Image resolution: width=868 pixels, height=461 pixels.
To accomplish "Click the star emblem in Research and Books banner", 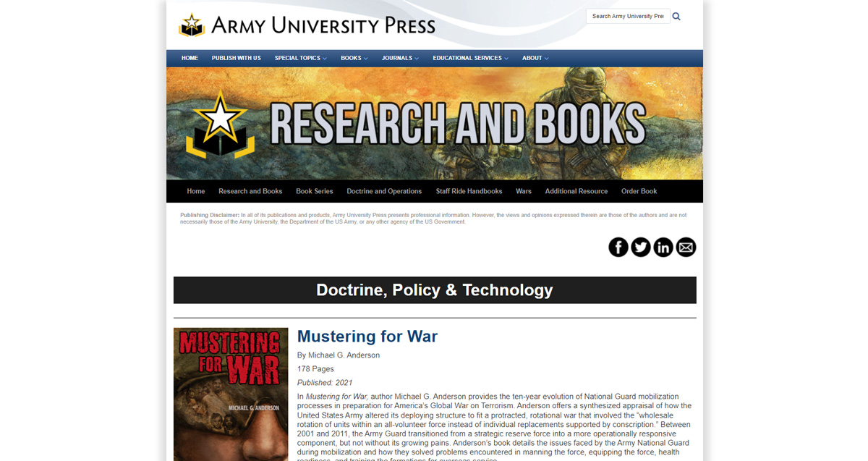I will (x=221, y=124).
